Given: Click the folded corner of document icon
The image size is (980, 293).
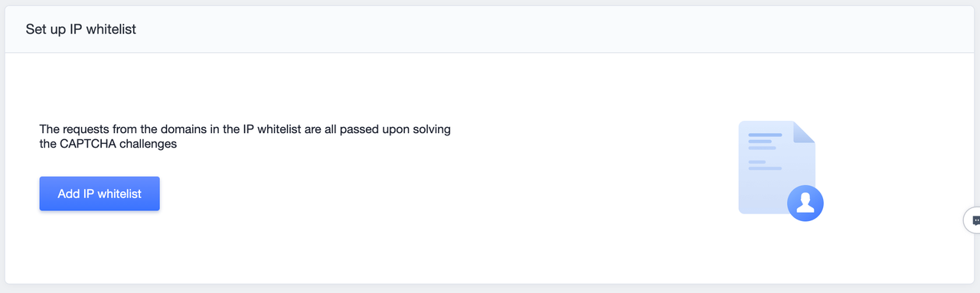Looking at the screenshot, I should [805, 132].
